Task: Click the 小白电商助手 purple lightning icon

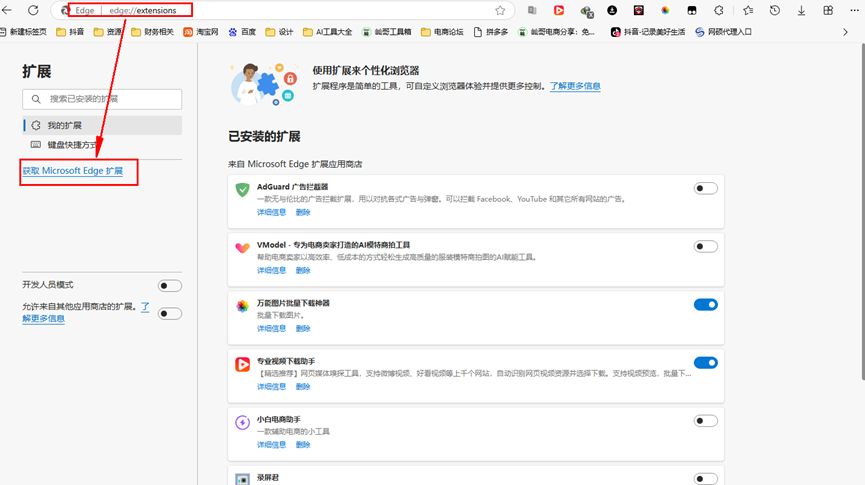Action: point(242,423)
